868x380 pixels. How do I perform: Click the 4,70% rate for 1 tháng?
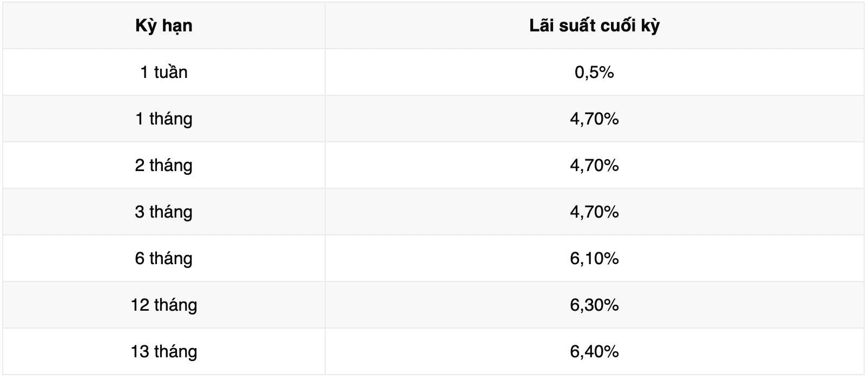coord(594,119)
